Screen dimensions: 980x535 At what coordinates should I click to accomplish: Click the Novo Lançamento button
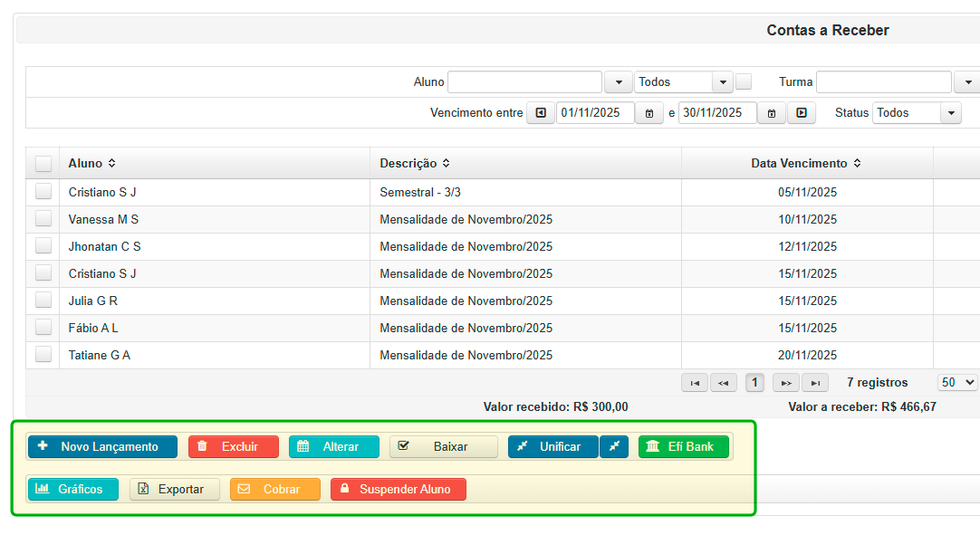point(101,446)
